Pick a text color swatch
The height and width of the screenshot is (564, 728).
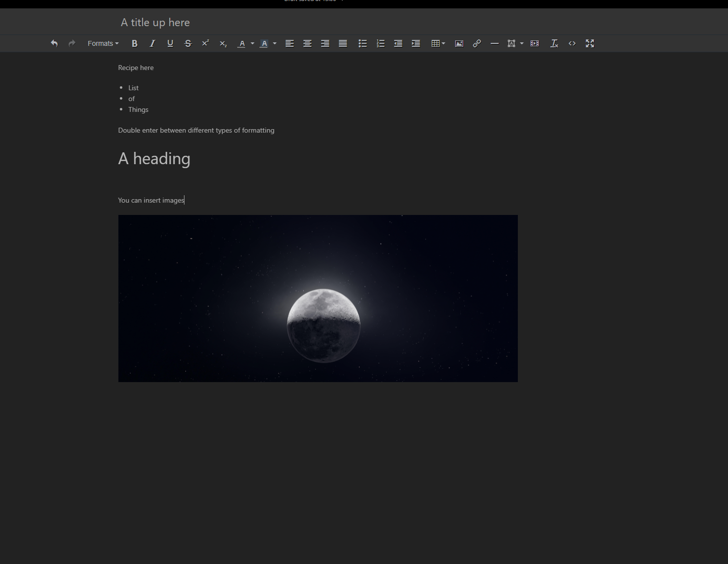[242, 43]
